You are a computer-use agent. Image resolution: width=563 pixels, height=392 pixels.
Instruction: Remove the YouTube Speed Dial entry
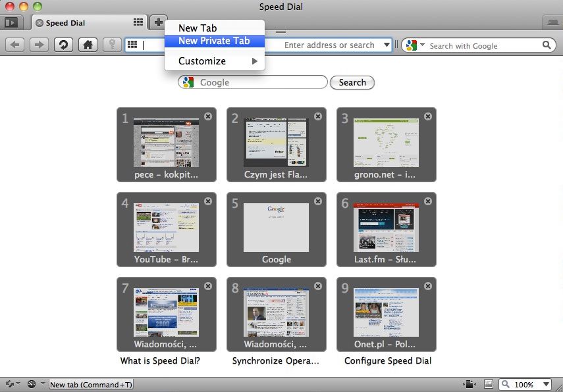208,201
